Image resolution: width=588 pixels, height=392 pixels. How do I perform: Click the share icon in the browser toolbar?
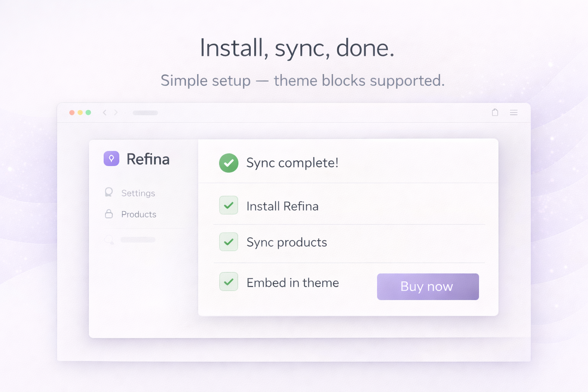(x=495, y=113)
